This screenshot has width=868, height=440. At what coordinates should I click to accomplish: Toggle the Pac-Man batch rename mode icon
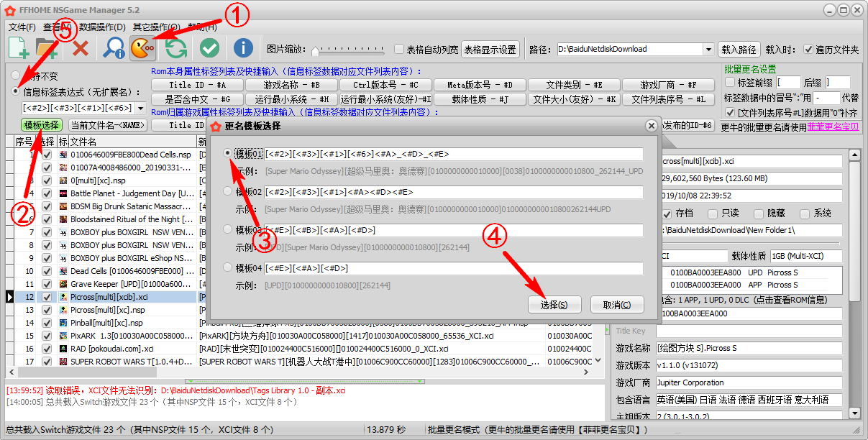(x=143, y=48)
